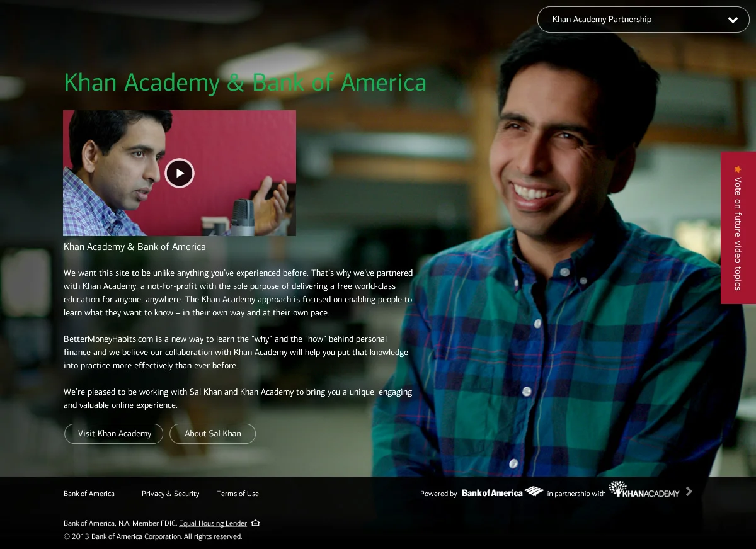The image size is (756, 549).
Task: Click the Khan Academy logo in the footer
Action: [x=644, y=490]
